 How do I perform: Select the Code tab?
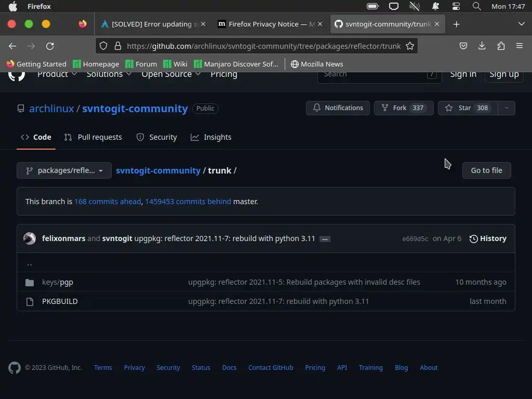36,137
